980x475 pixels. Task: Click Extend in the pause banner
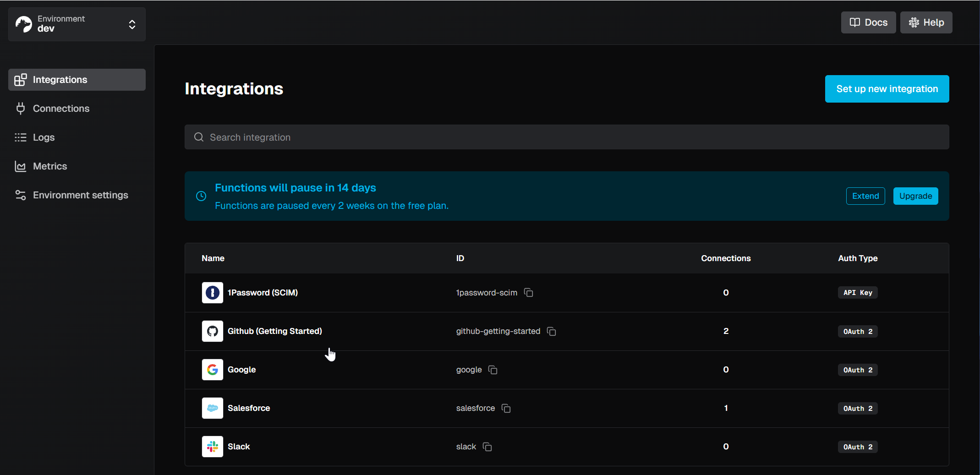[865, 196]
